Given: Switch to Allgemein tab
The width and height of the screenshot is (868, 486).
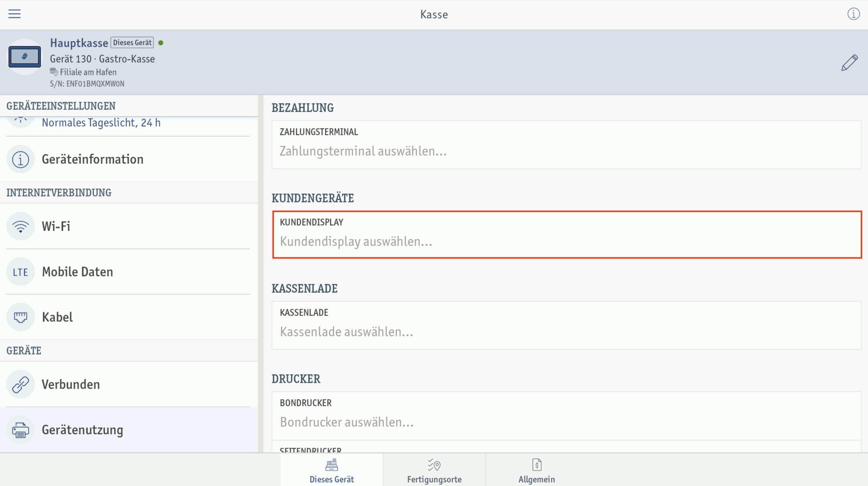Looking at the screenshot, I should (537, 470).
